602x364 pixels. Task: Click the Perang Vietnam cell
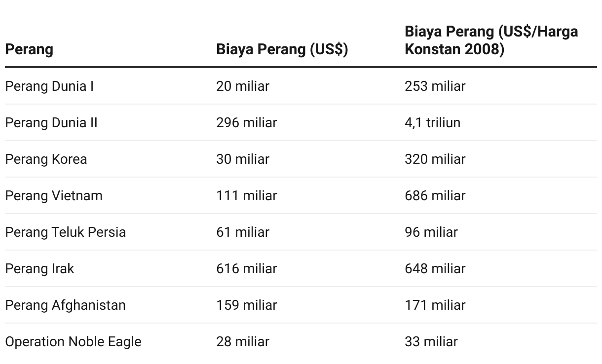pos(54,196)
